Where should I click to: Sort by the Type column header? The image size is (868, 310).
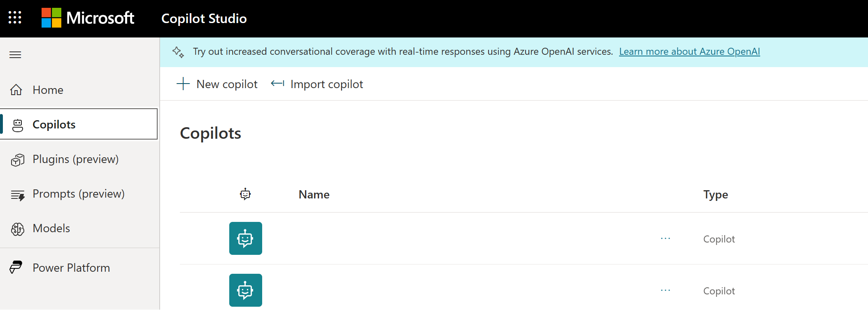click(x=715, y=194)
